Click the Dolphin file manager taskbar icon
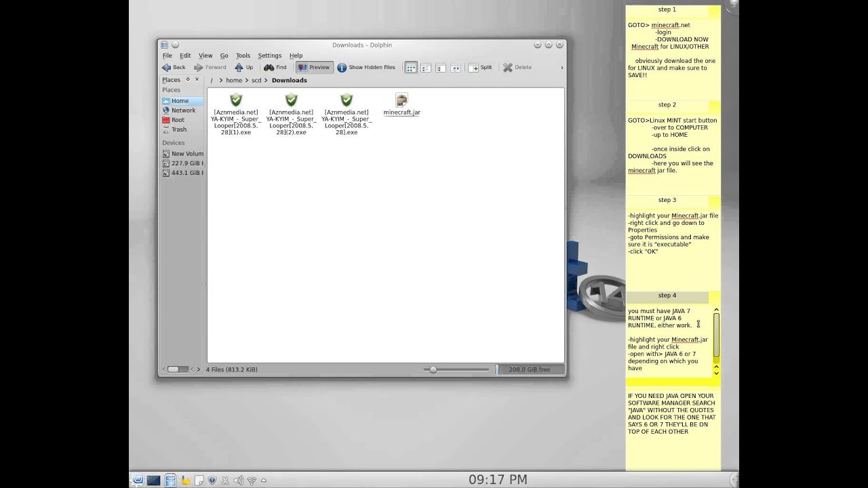The height and width of the screenshot is (488, 868). [170, 480]
